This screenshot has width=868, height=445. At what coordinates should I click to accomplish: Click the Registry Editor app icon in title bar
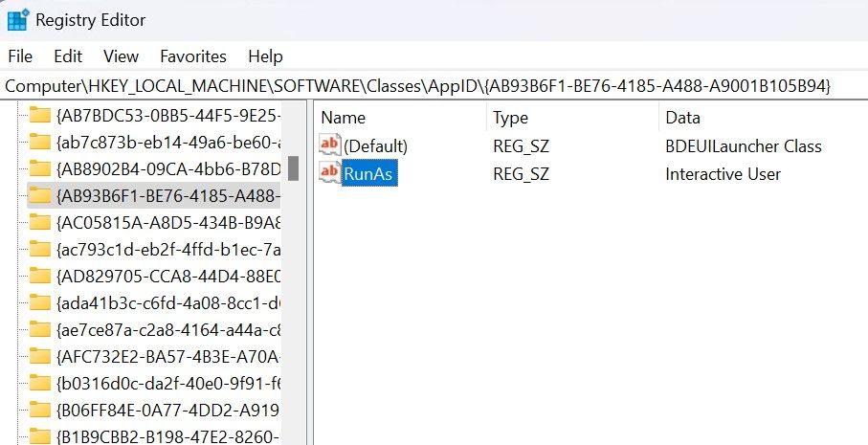tap(16, 19)
